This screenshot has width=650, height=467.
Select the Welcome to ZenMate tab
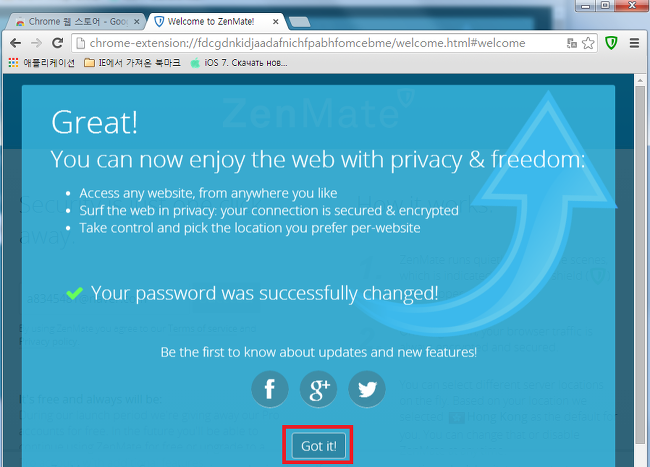[x=211, y=22]
